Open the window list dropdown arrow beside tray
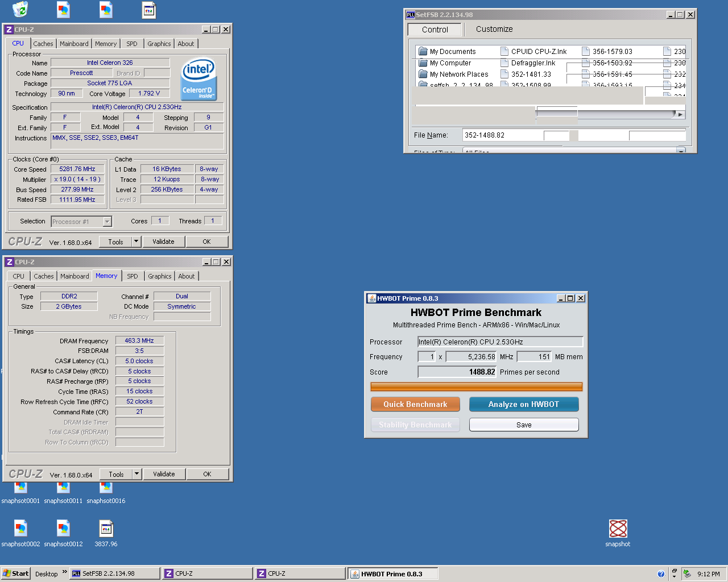 [674, 577]
